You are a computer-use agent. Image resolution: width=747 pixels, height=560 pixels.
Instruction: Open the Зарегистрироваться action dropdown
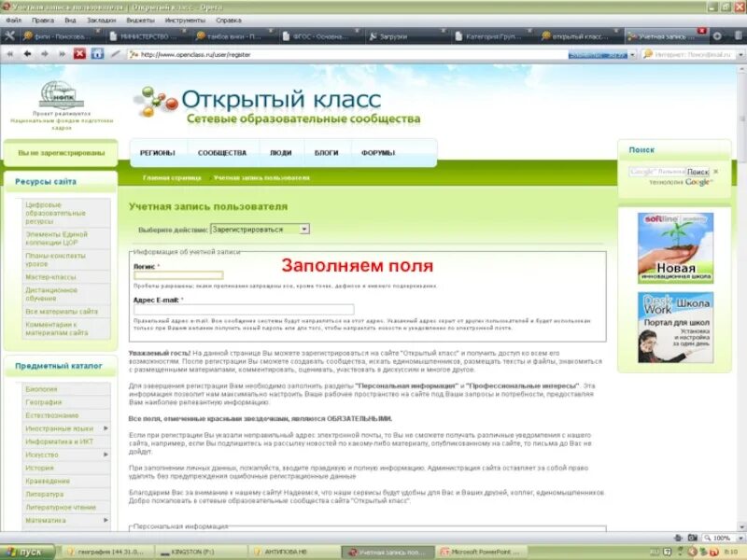(260, 230)
